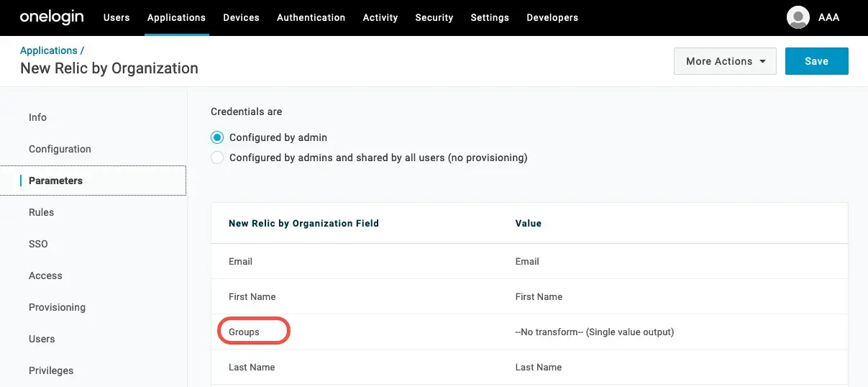This screenshot has height=387, width=868.
Task: Open the Groups parameter row
Action: point(244,332)
